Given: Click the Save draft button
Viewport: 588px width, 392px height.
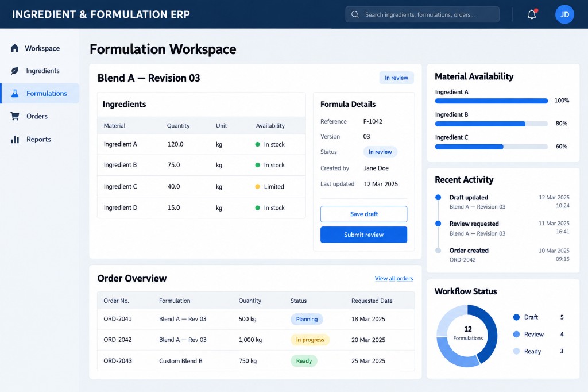Looking at the screenshot, I should [363, 214].
